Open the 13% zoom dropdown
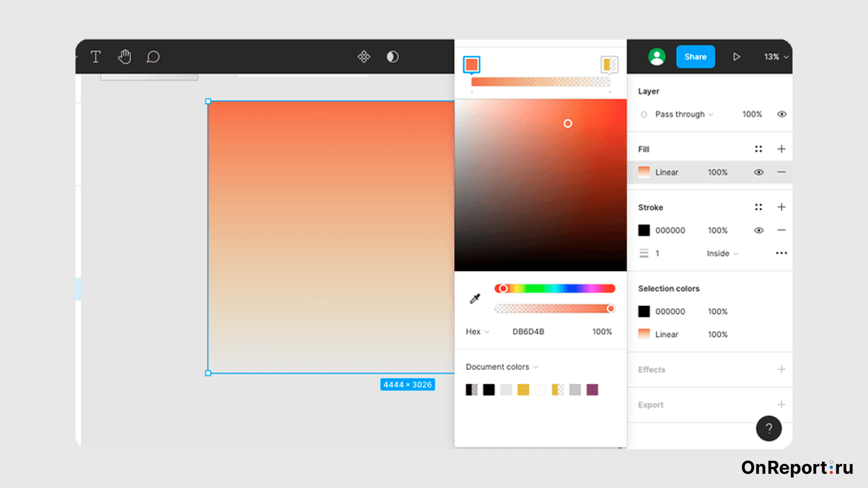This screenshot has width=868, height=488. (776, 57)
